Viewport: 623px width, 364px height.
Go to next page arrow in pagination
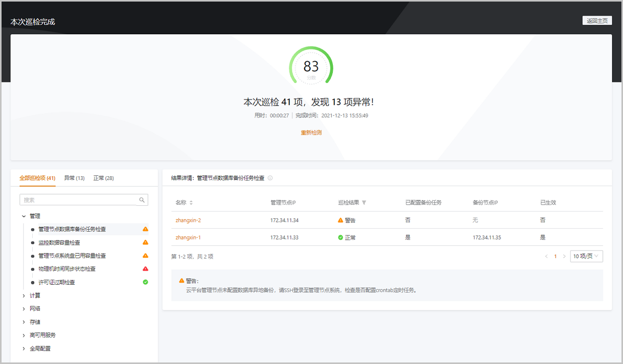pyautogui.click(x=564, y=256)
